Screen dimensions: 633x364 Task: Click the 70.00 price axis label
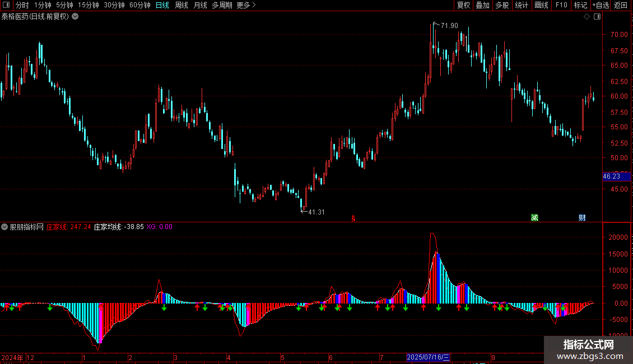tap(619, 34)
